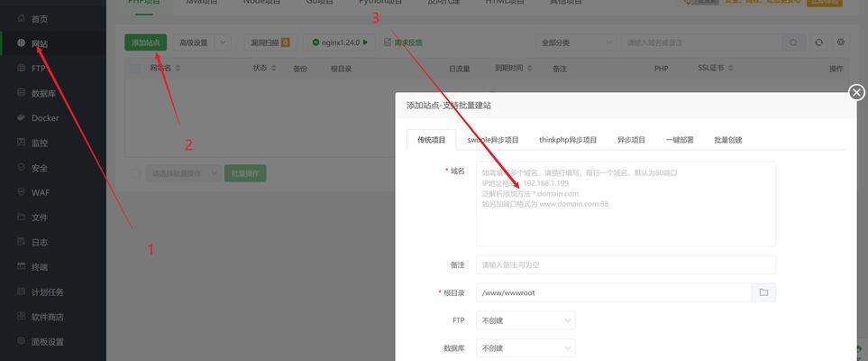Click the 操作 column header

pos(836,69)
